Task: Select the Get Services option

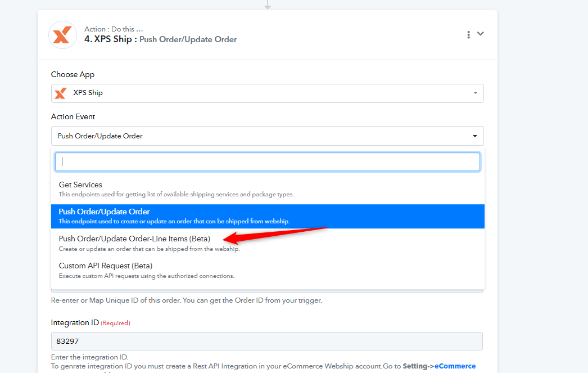Action: coord(80,185)
